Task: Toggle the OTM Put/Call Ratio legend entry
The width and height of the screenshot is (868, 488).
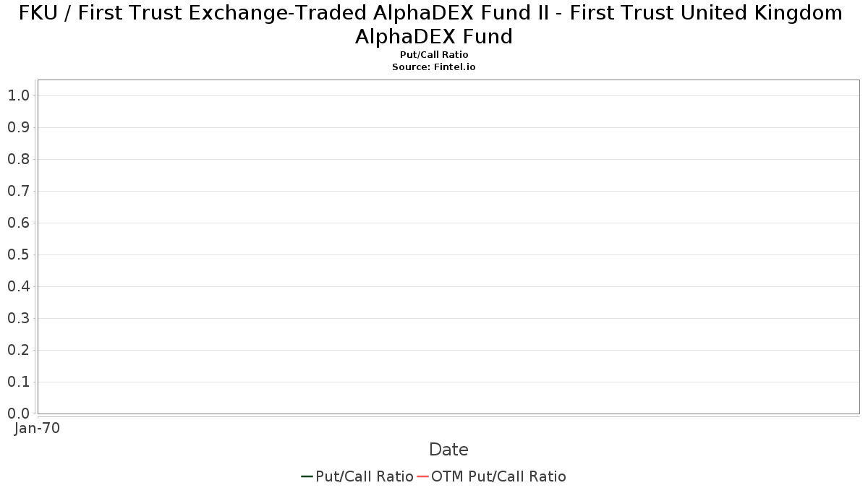Action: click(x=492, y=476)
